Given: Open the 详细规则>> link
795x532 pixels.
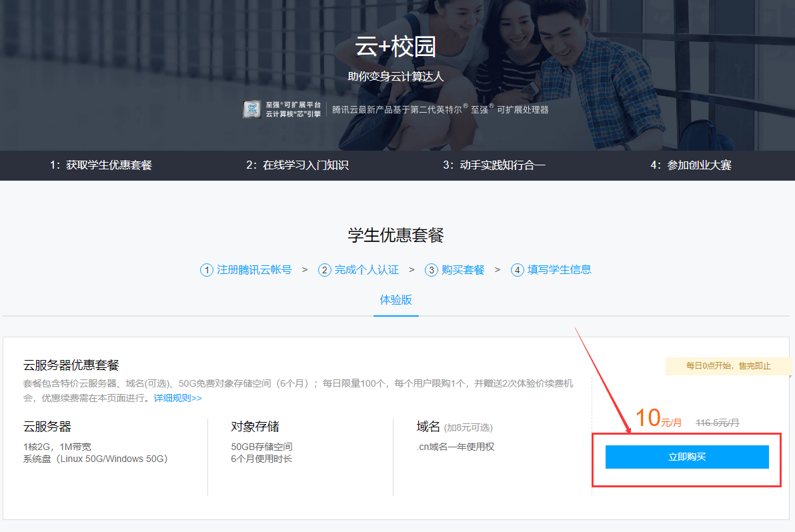Looking at the screenshot, I should pos(178,398).
